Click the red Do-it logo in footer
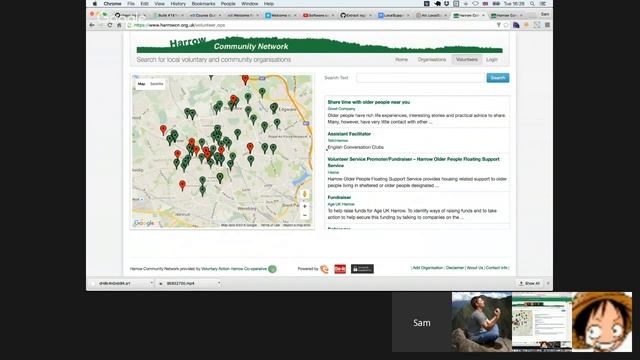Image resolution: width=640 pixels, height=360 pixels. (x=340, y=269)
